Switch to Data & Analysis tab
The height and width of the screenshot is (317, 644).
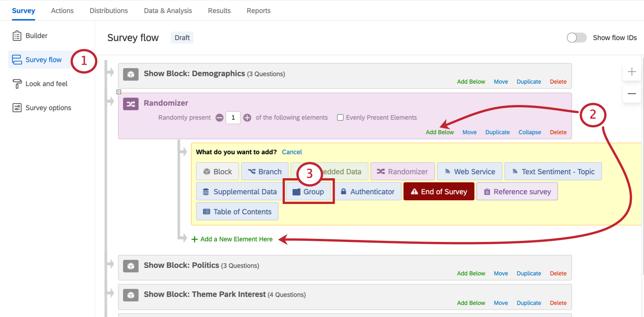pos(168,11)
